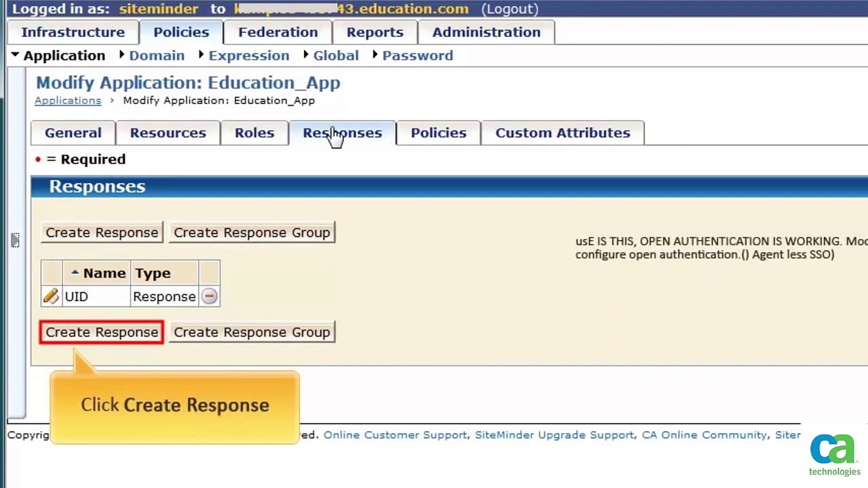
Task: Click the top Create Response Group button
Action: tap(252, 232)
